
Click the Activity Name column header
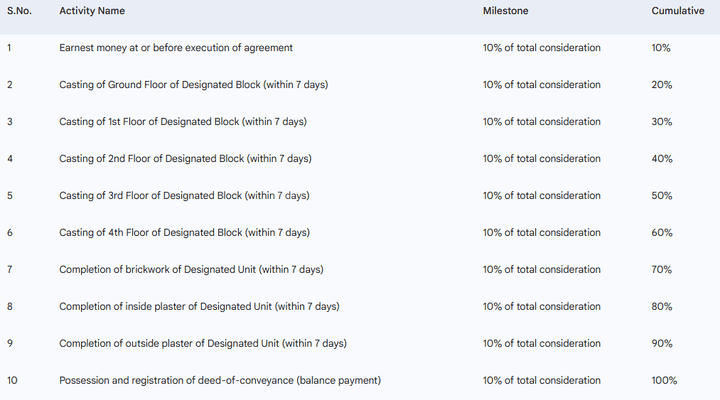coord(92,11)
